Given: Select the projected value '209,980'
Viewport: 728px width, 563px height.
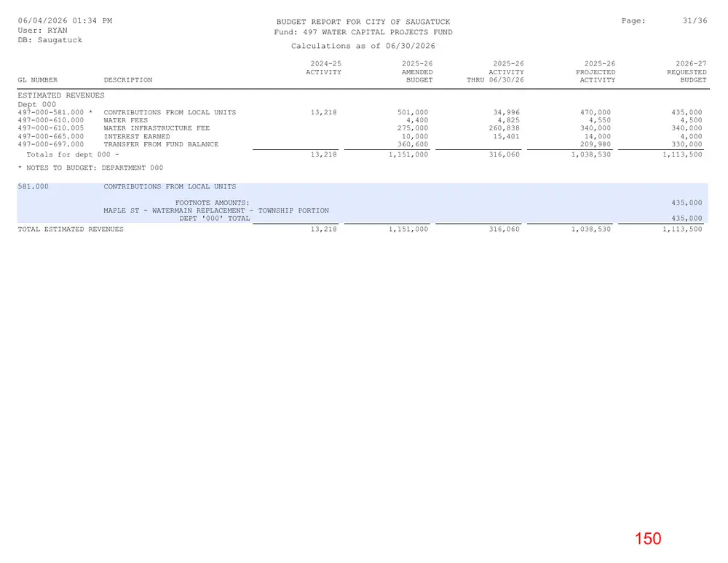Looking at the screenshot, I should (596, 144).
